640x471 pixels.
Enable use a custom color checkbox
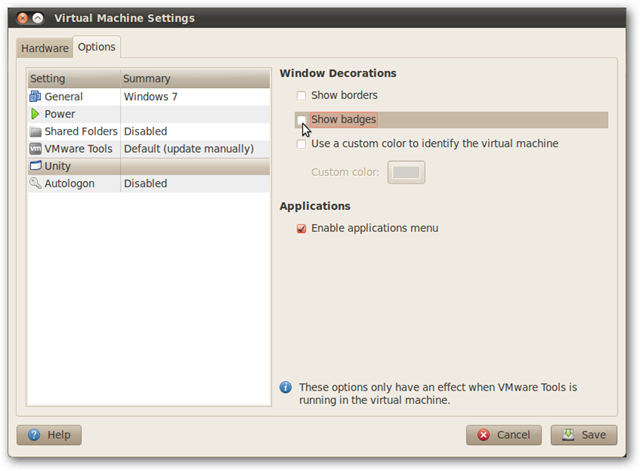[x=301, y=144]
